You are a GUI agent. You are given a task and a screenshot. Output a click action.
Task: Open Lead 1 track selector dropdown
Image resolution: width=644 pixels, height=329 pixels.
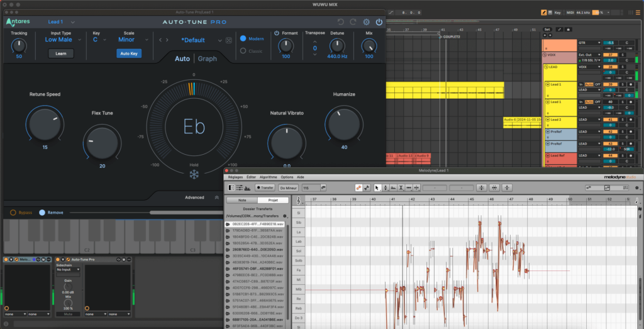click(x=61, y=22)
